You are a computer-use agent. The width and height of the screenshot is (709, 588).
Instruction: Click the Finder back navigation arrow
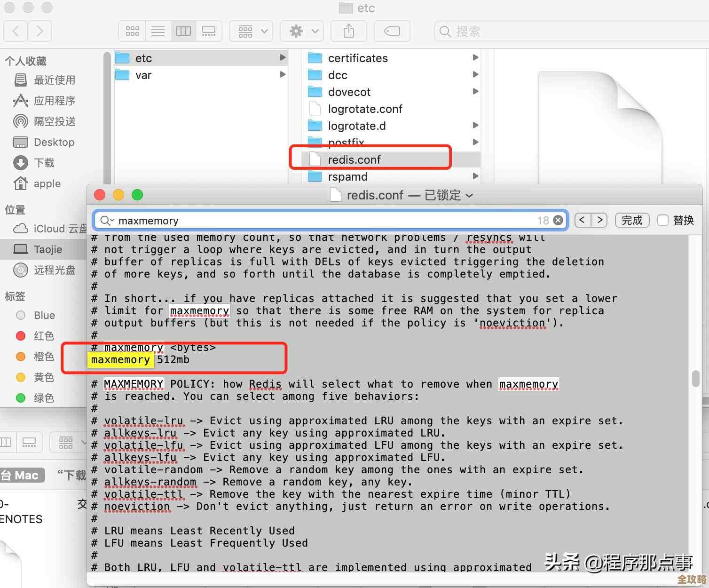point(16,32)
